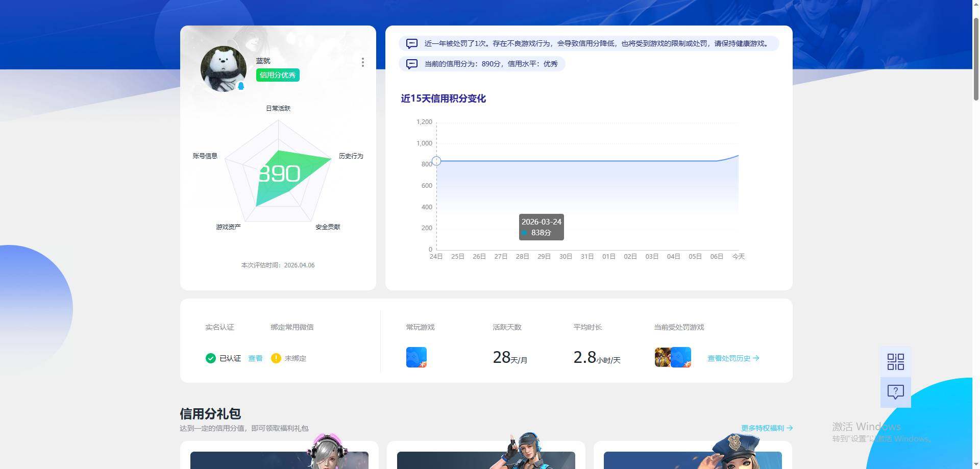Click the 1,000 y-axis label

pyautogui.click(x=424, y=143)
